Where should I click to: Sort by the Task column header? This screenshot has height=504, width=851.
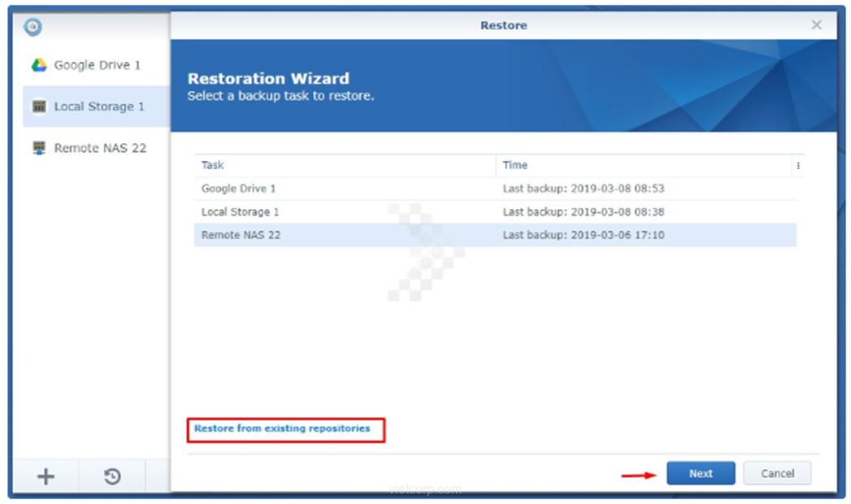click(345, 165)
